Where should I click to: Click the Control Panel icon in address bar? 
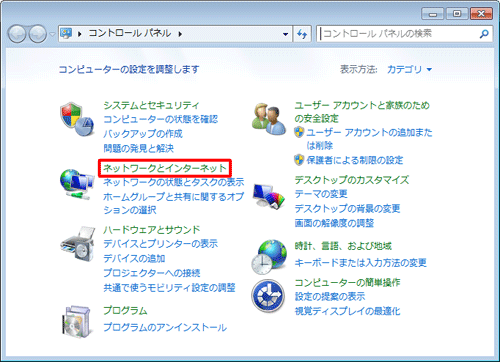pyautogui.click(x=66, y=33)
